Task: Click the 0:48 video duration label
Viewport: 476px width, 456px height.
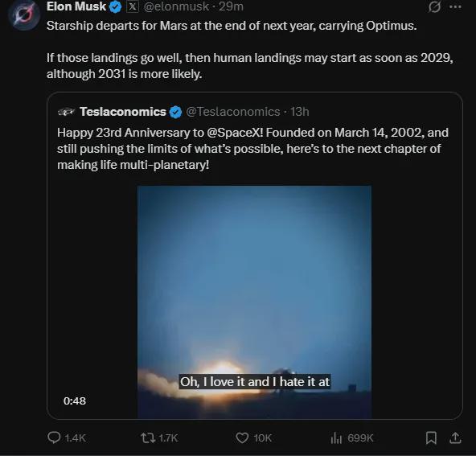Action: pyautogui.click(x=75, y=401)
